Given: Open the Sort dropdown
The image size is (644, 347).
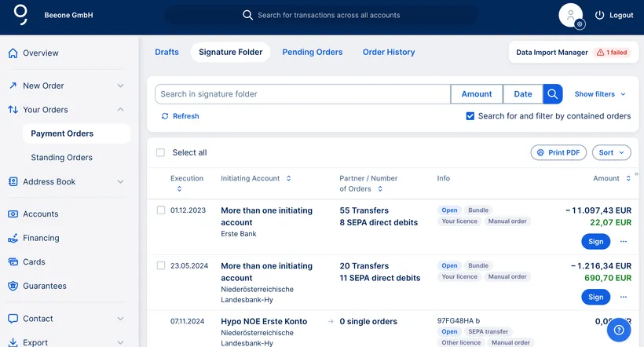Looking at the screenshot, I should (x=611, y=152).
